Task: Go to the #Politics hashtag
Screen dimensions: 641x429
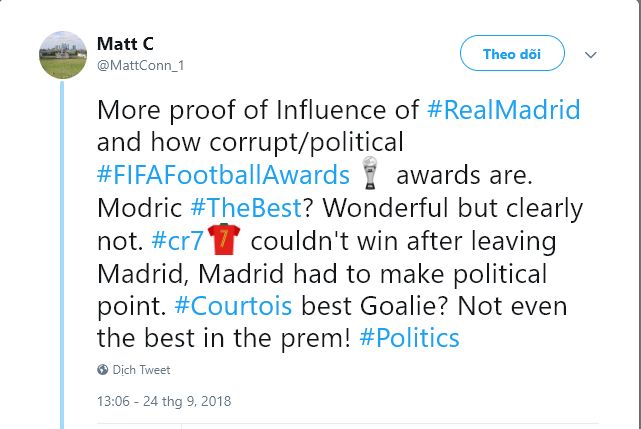Action: pyautogui.click(x=407, y=338)
